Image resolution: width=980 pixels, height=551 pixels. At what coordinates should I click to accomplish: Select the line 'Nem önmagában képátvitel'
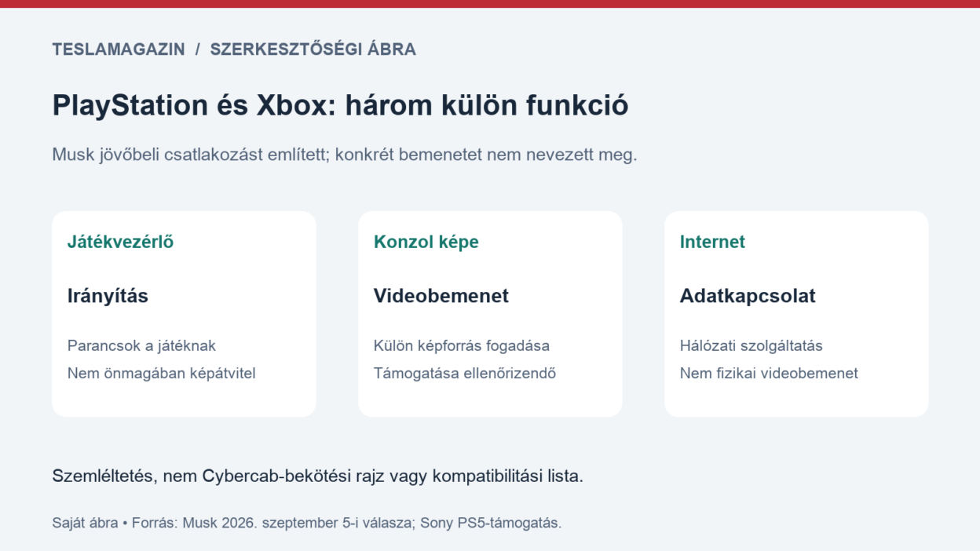tap(162, 373)
